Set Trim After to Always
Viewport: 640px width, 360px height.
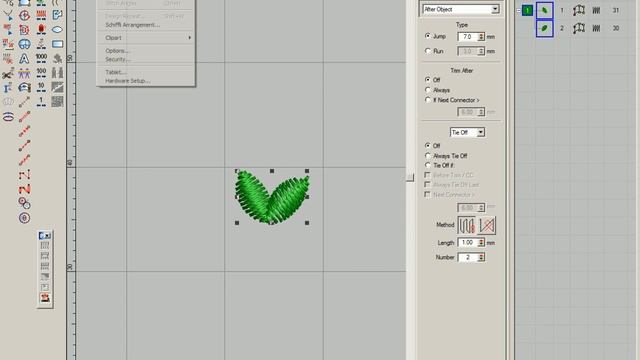pyautogui.click(x=428, y=90)
